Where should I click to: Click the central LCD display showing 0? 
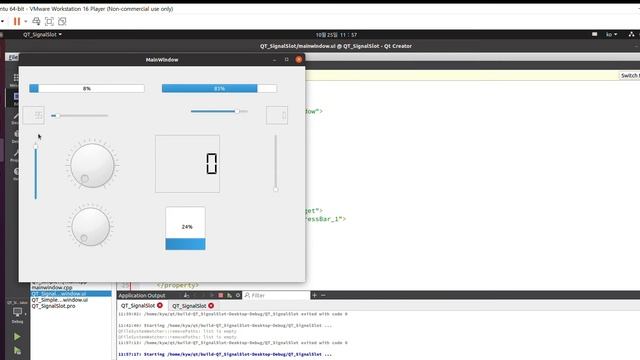click(187, 164)
